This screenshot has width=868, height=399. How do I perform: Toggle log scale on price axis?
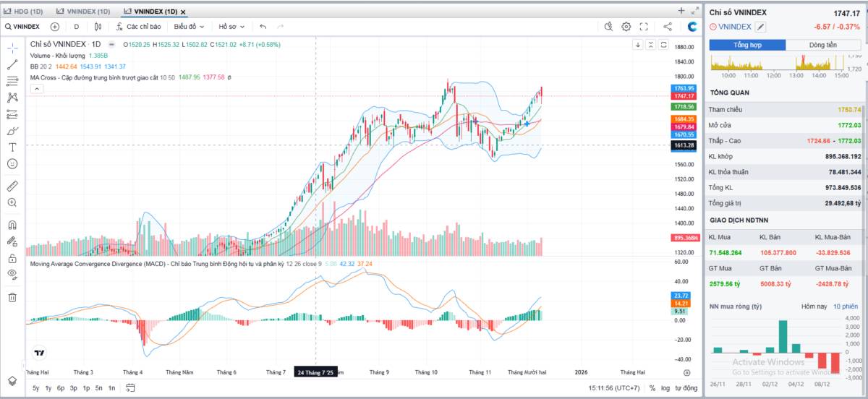[665, 388]
